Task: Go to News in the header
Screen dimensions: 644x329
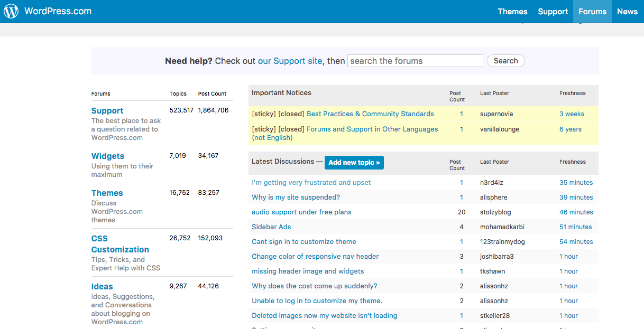Action: (x=627, y=12)
